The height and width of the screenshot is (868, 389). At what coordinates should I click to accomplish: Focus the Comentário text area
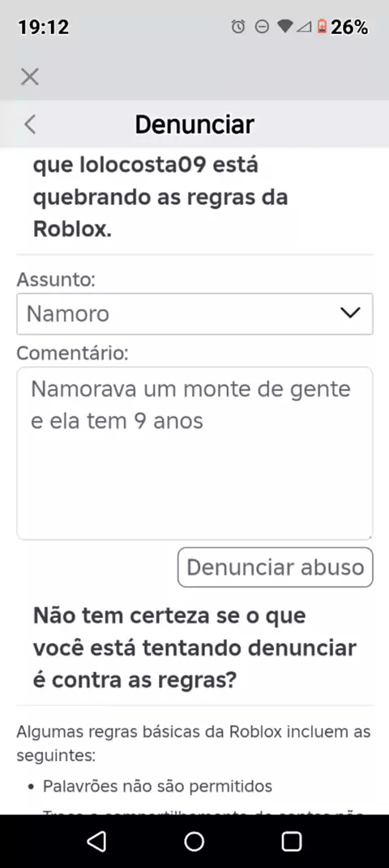click(x=194, y=453)
